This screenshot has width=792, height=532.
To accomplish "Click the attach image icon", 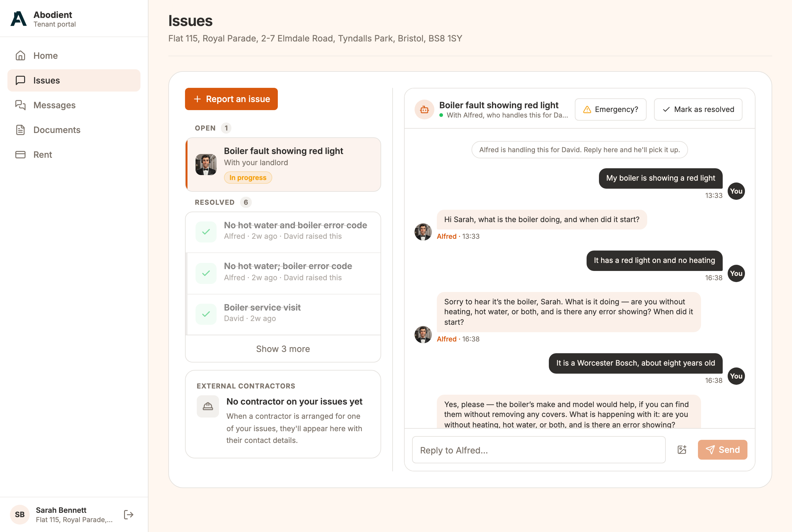I will (x=682, y=450).
